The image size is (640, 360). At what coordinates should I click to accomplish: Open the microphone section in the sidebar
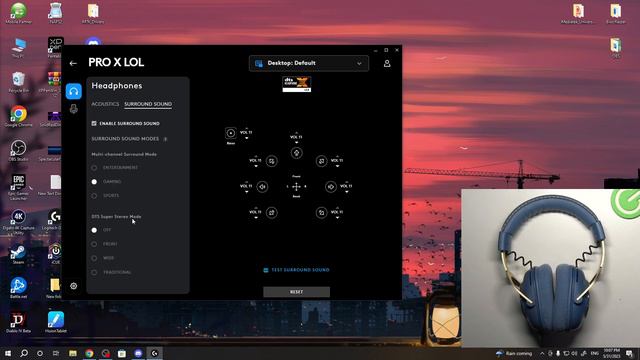click(x=73, y=109)
